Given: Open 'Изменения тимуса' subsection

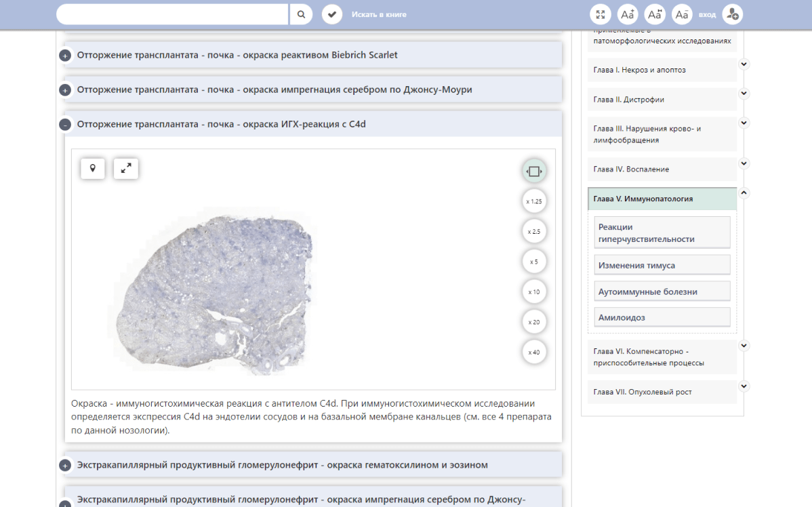Looking at the screenshot, I should (662, 265).
